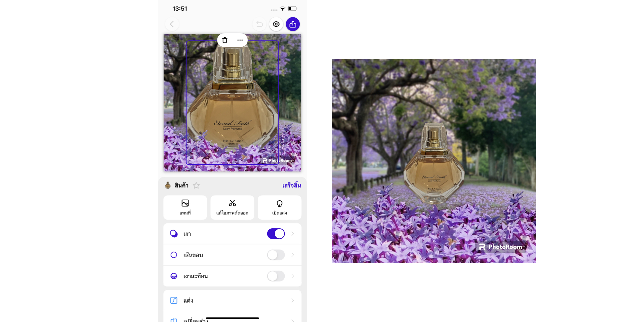Image resolution: width=644 pixels, height=322 pixels.
Task: Disable the เงา shadow switch
Action: 276,234
